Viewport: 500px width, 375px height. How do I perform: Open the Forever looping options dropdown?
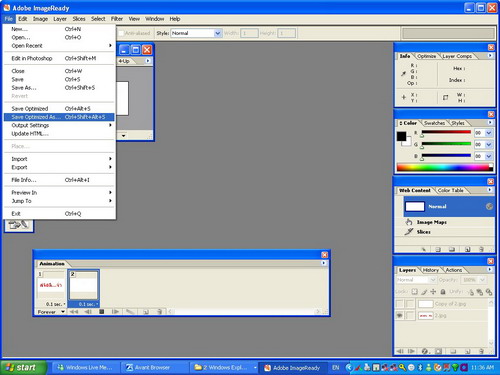tap(50, 312)
